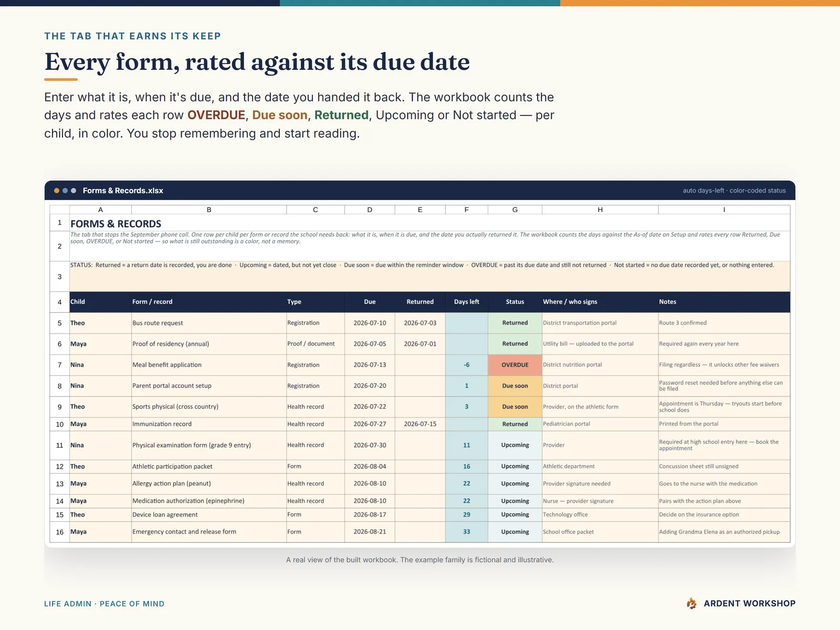The width and height of the screenshot is (840, 630).
Task: Click Decide on the insurance option note
Action: coord(724,514)
